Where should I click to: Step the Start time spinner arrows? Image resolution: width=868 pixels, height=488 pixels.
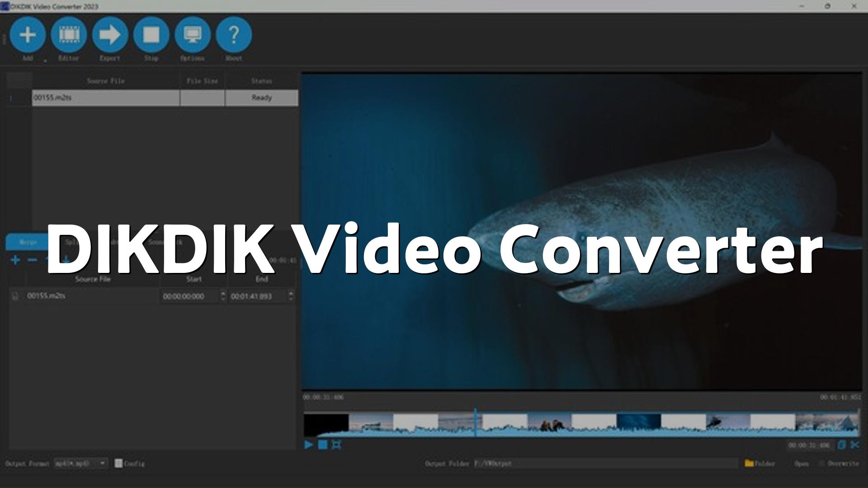click(x=223, y=296)
